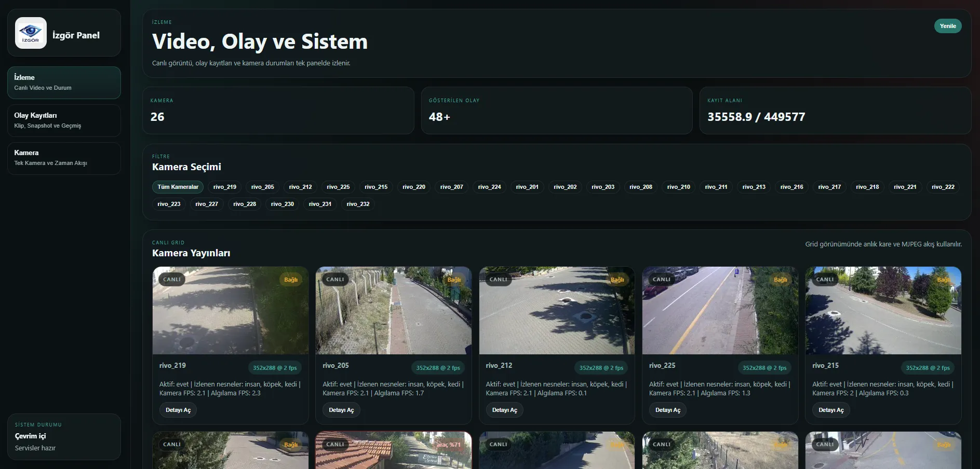Click the Kamera Yayınları heading
This screenshot has height=469, width=980.
pos(191,253)
